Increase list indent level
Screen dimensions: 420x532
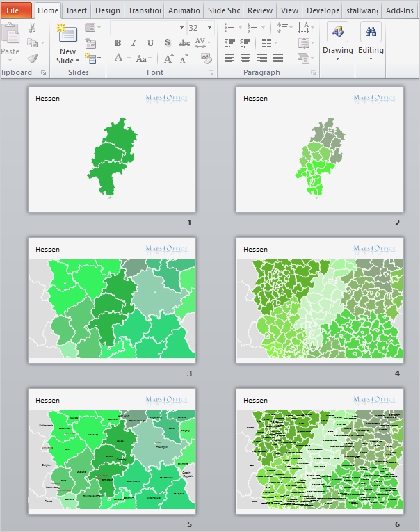point(245,42)
